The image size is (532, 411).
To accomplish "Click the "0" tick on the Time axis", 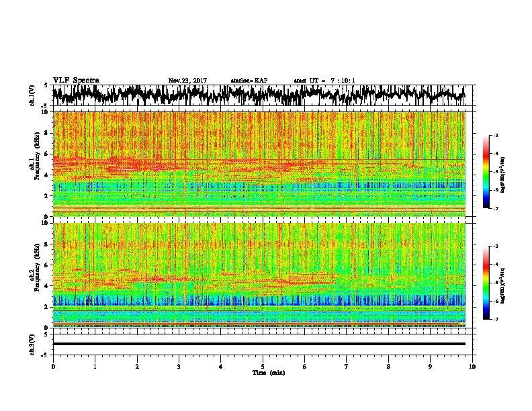I will pyautogui.click(x=53, y=367).
